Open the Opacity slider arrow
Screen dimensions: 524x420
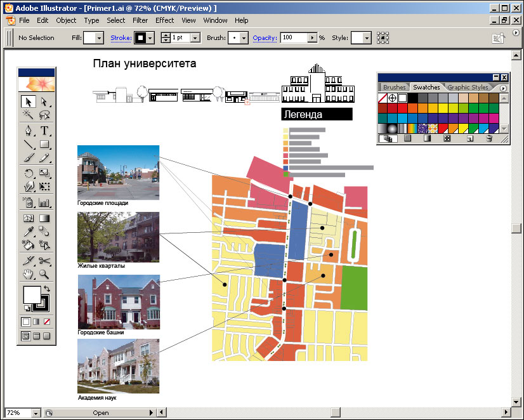pos(312,38)
